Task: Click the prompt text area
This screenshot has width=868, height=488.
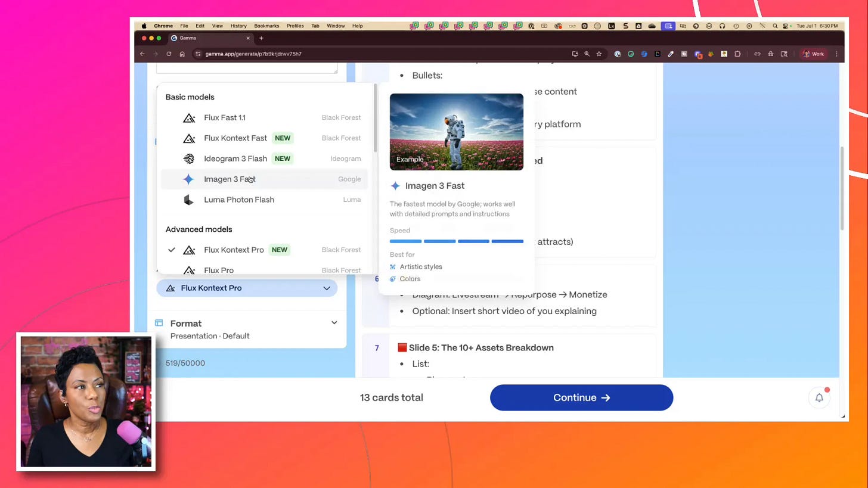Action: tap(247, 68)
